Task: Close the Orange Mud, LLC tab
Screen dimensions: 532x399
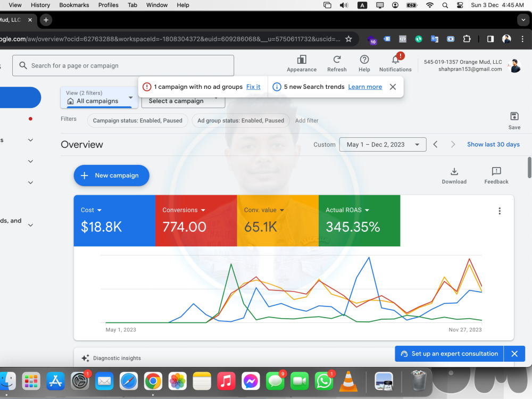Action: 30,20
